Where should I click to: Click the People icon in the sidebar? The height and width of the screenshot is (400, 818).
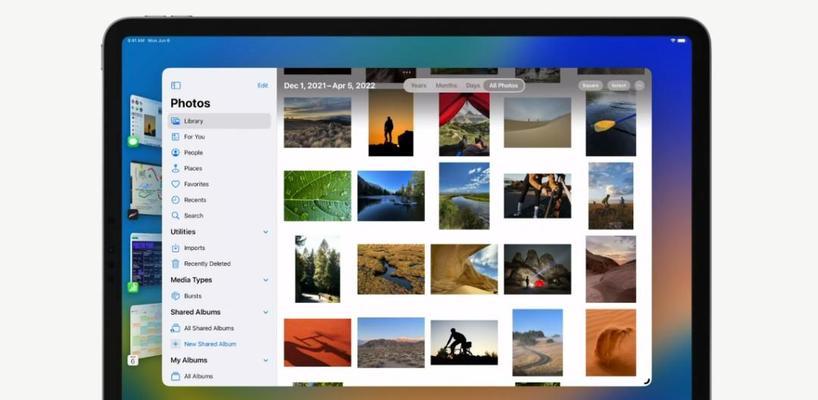[175, 152]
